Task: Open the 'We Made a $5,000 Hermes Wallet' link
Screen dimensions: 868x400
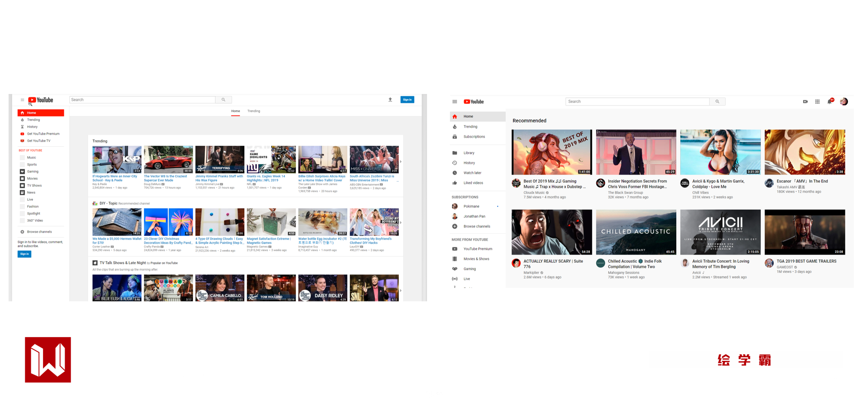Action: tap(117, 241)
